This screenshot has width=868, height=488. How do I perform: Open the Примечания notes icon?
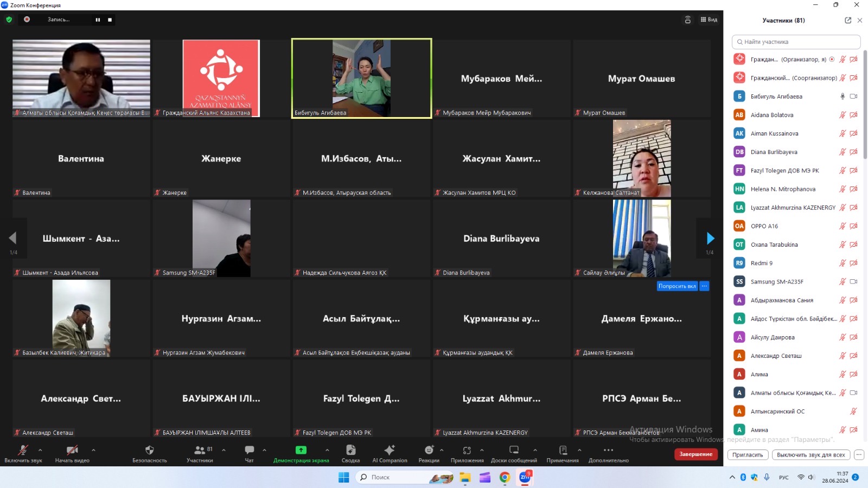click(563, 450)
